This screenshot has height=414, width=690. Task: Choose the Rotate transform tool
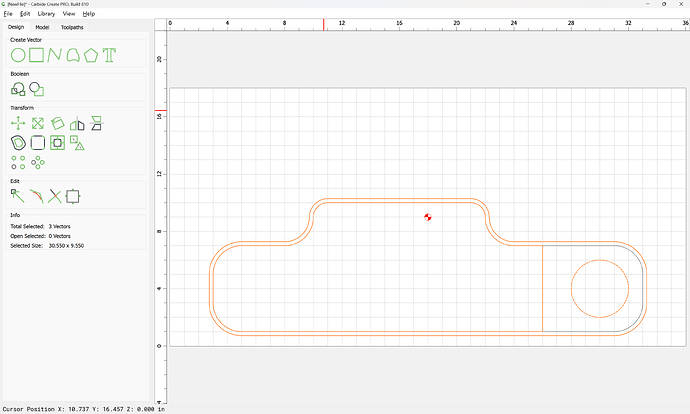coord(58,123)
